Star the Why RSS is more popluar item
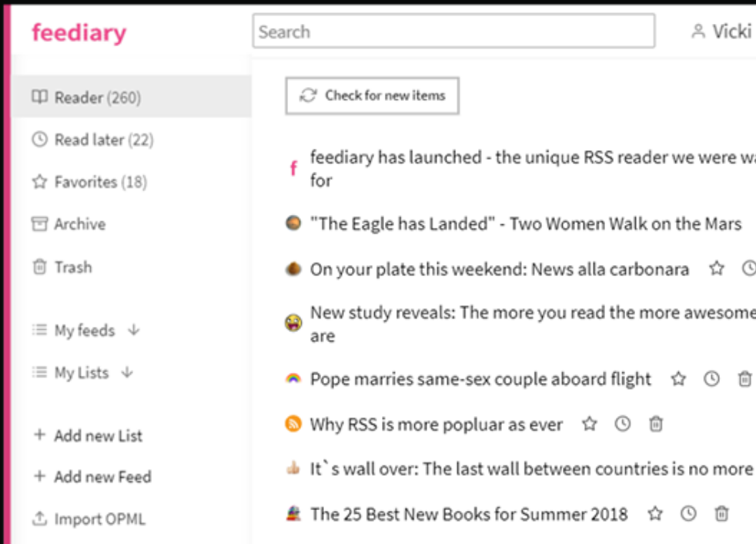 pos(589,424)
